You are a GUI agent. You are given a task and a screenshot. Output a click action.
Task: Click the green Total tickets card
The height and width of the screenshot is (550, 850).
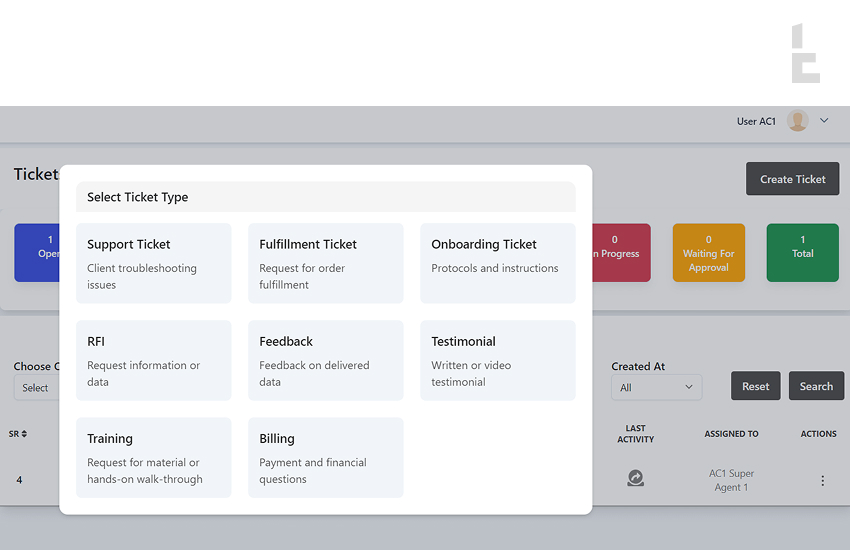(x=802, y=252)
